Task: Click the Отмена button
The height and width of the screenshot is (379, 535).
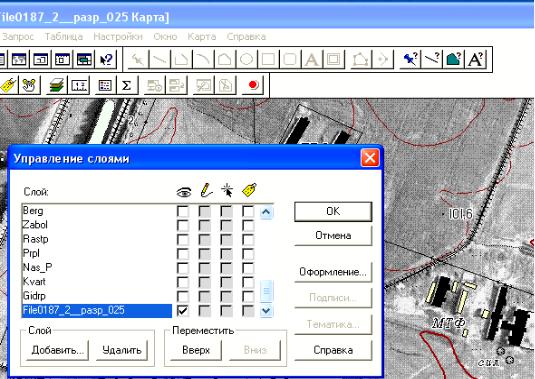Action: [x=333, y=236]
